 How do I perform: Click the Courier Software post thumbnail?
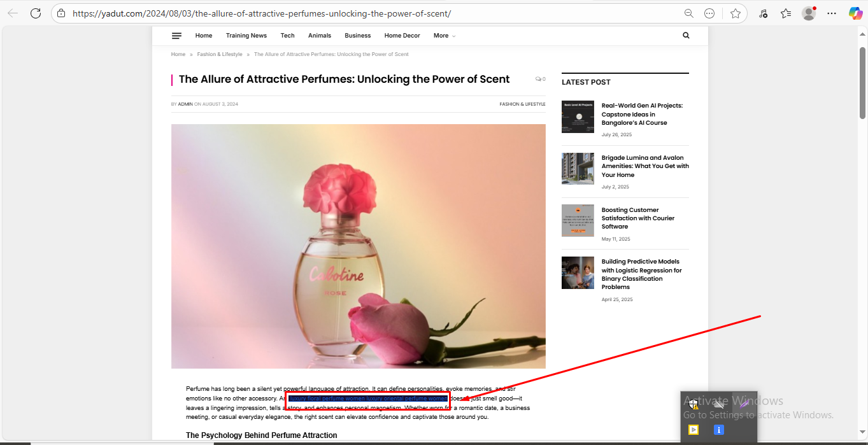pyautogui.click(x=578, y=220)
